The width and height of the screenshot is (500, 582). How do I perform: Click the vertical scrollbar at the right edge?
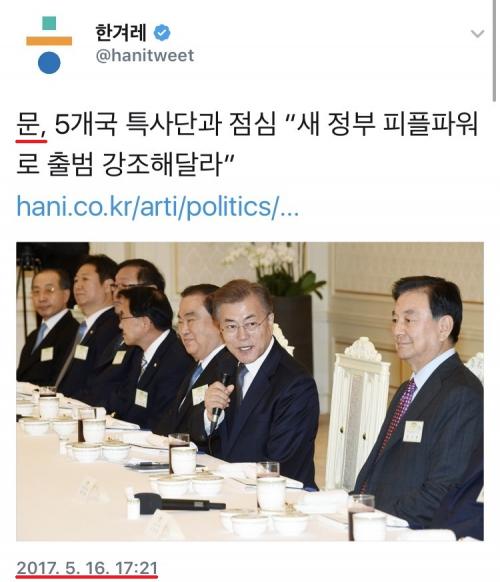click(494, 50)
